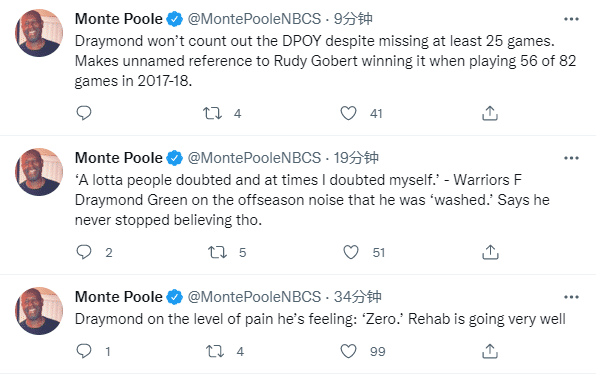Viewport: 596px width, 375px height.
Task: Share the DPOY tweet
Action: pyautogui.click(x=490, y=113)
